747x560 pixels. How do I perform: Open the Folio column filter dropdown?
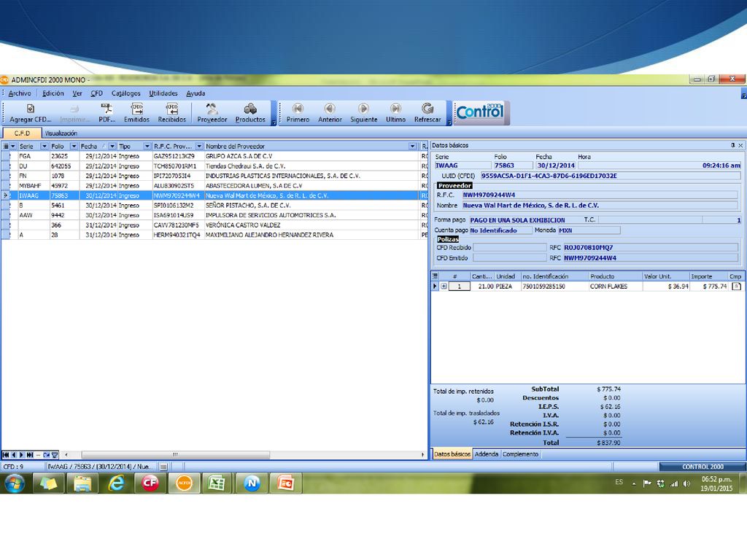(x=74, y=146)
